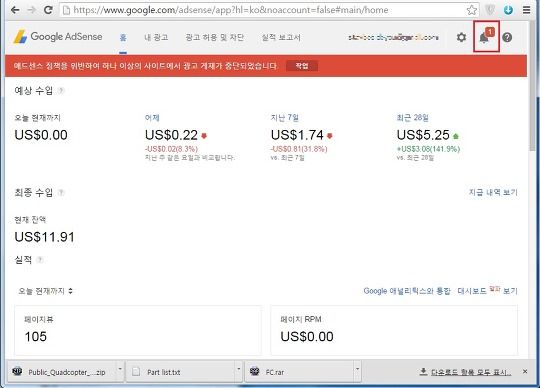Open the 내 광고 tab
Image resolution: width=540 pixels, height=388 pixels.
[x=156, y=38]
